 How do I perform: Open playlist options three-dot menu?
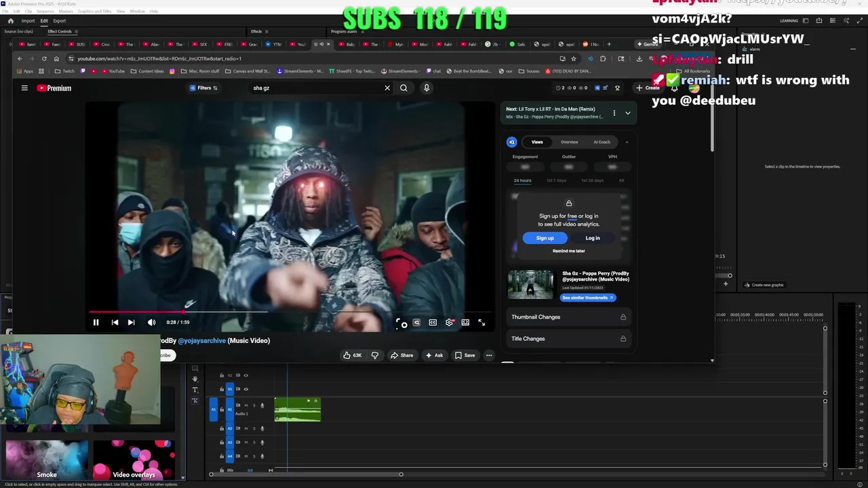[x=614, y=113]
